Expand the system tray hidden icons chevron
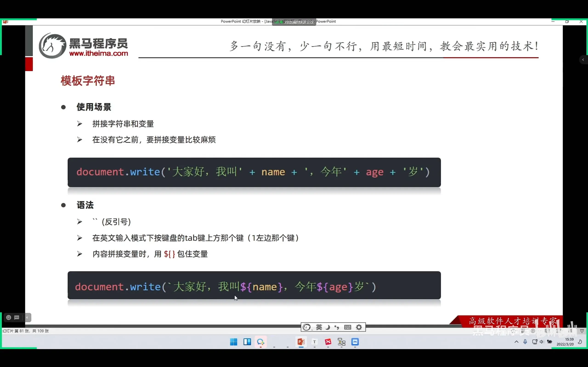 click(x=516, y=342)
